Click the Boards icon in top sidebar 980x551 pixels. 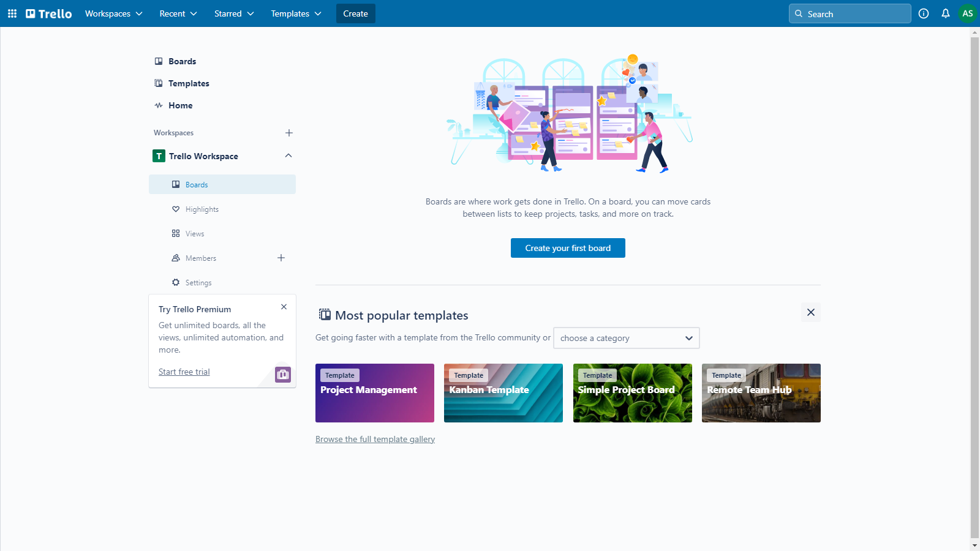(x=159, y=61)
